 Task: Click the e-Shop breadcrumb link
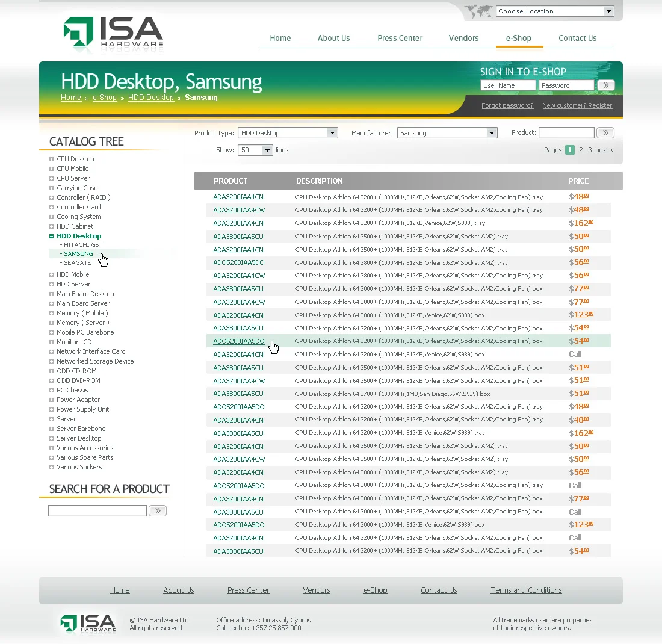point(105,98)
